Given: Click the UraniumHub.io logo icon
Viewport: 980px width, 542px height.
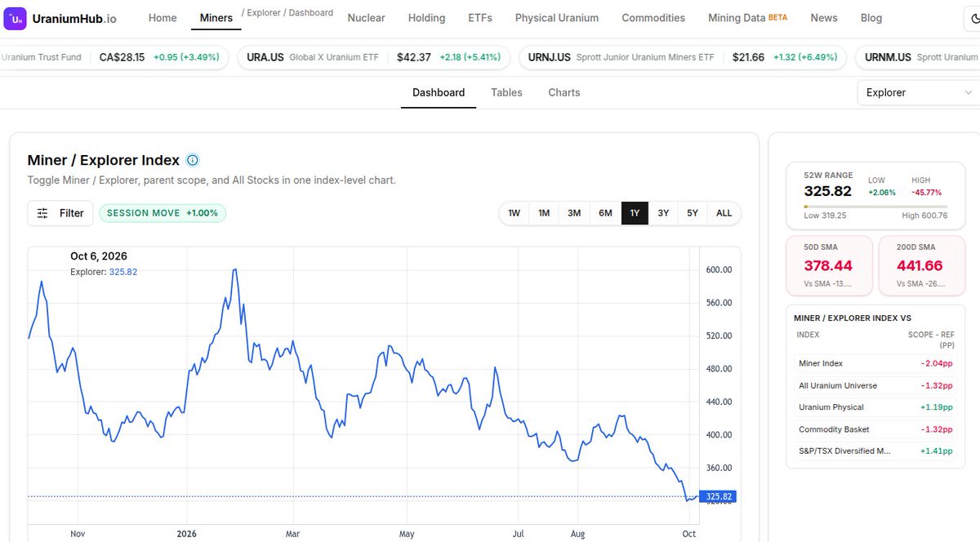Looking at the screenshot, I should pos(15,18).
